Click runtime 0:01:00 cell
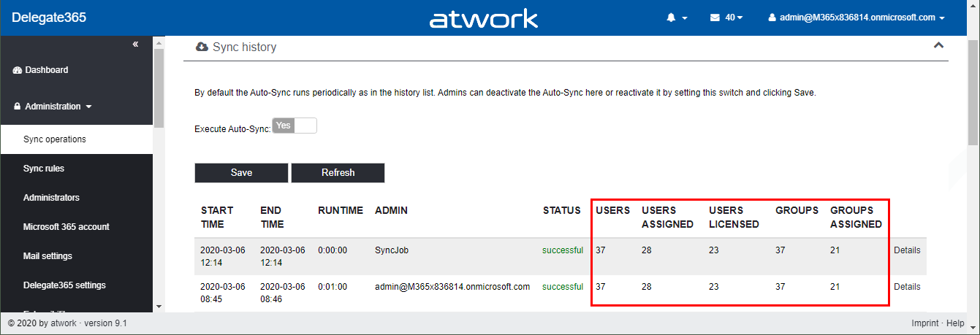The height and width of the screenshot is (335, 980). point(333,287)
